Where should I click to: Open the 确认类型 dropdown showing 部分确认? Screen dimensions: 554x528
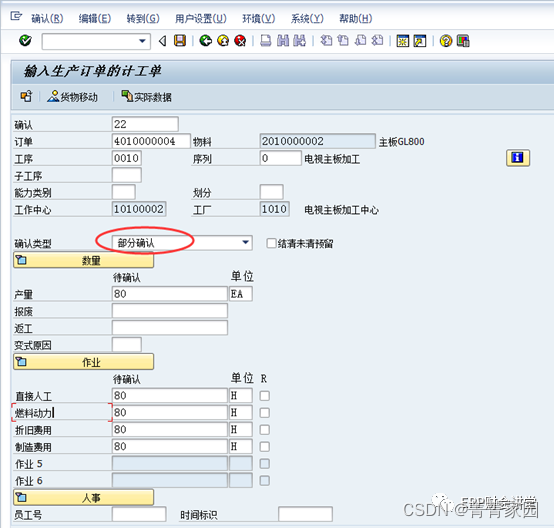[182, 243]
